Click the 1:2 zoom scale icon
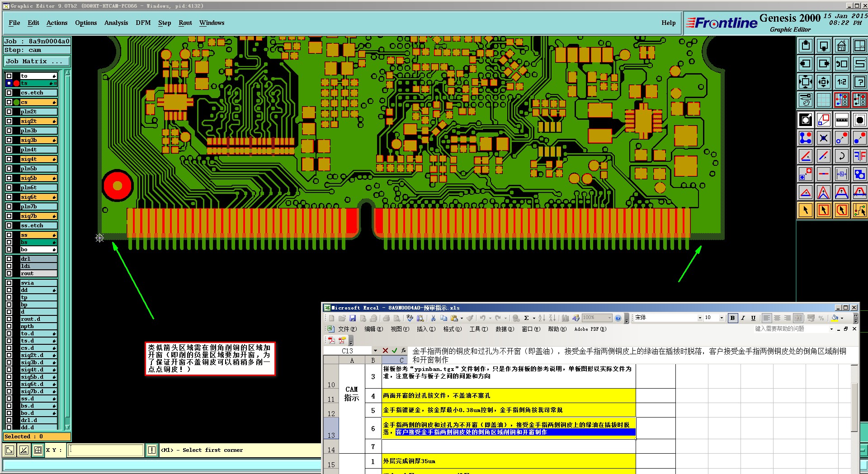Image resolution: width=868 pixels, height=474 pixels. click(841, 82)
